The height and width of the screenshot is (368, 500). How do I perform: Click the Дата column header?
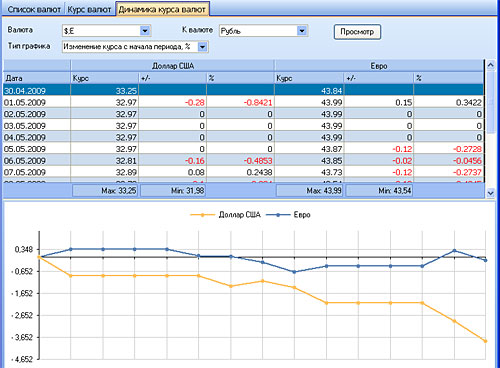point(37,78)
